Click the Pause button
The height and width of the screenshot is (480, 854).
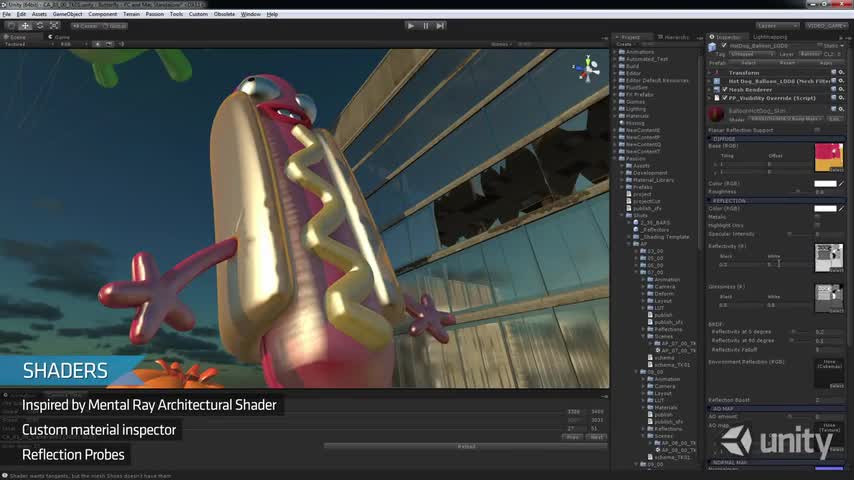click(x=426, y=26)
